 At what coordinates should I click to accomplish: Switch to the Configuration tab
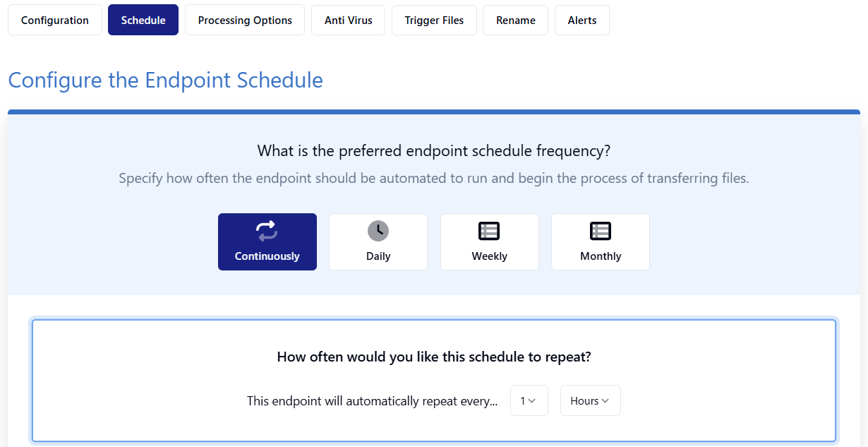[55, 20]
